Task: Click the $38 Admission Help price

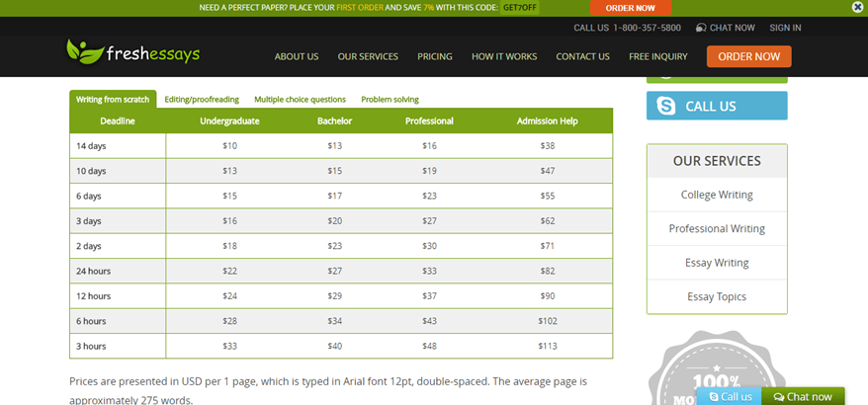Action: 548,146
